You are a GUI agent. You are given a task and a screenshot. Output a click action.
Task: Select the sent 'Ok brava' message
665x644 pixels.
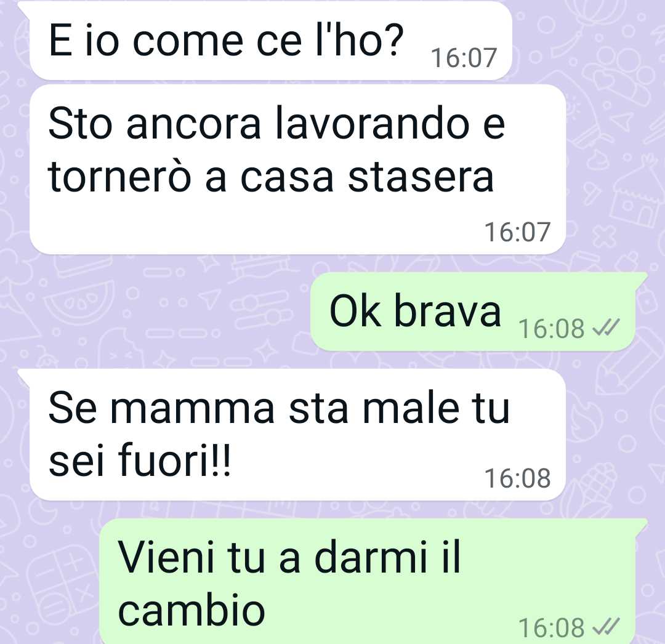[473, 312]
